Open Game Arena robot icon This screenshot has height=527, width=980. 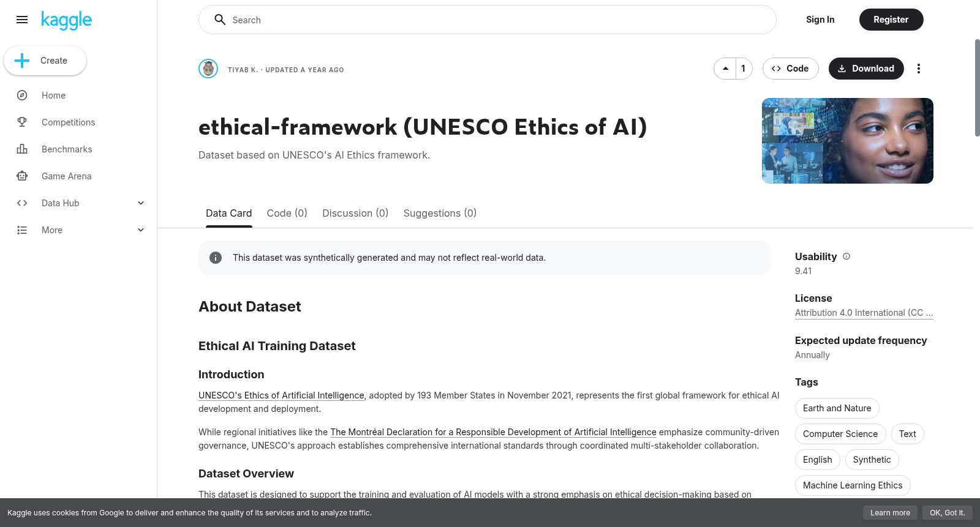click(x=22, y=176)
